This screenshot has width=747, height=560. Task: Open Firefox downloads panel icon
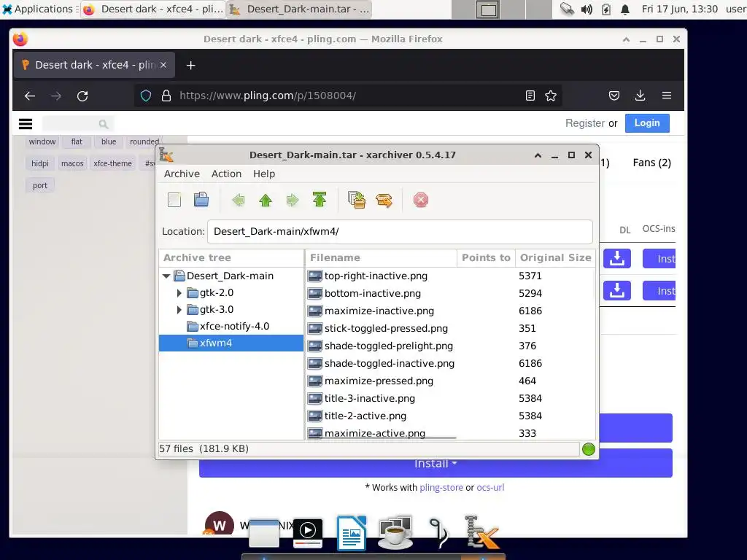pos(640,96)
